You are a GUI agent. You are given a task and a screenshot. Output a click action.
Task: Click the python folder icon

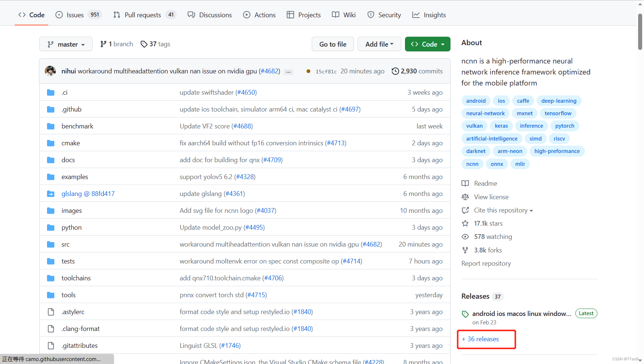click(x=51, y=227)
